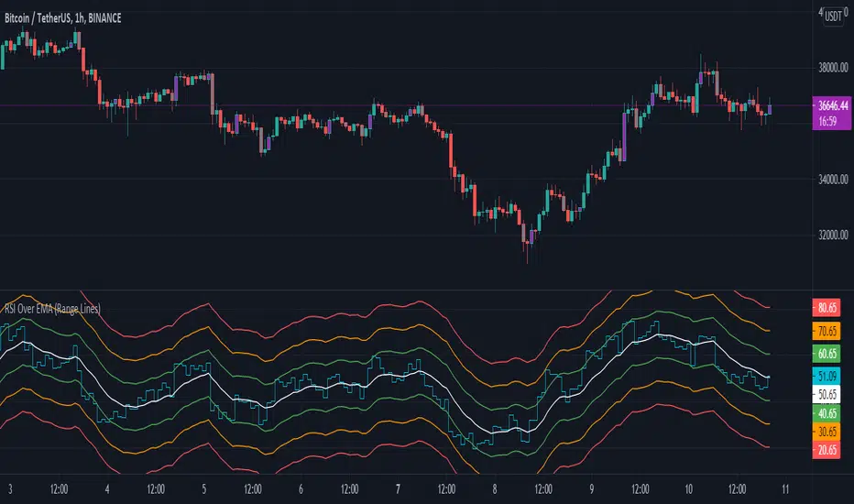Click the orange 70.65 range label

(826, 330)
